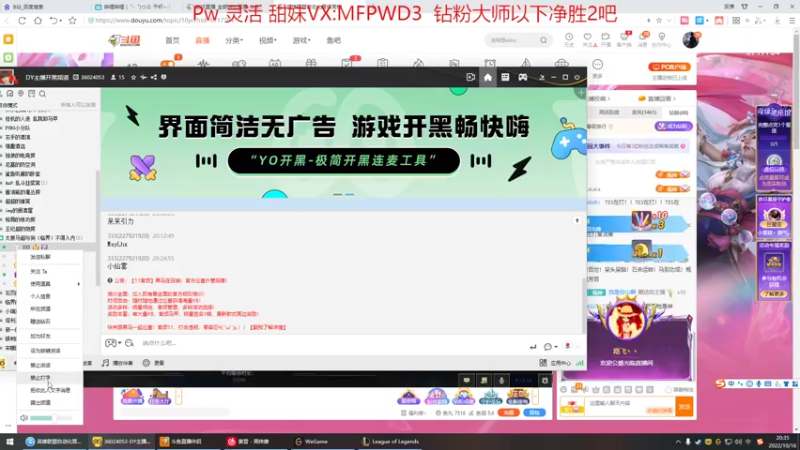Open WeGame in taskbar
The image size is (800, 450).
[312, 441]
